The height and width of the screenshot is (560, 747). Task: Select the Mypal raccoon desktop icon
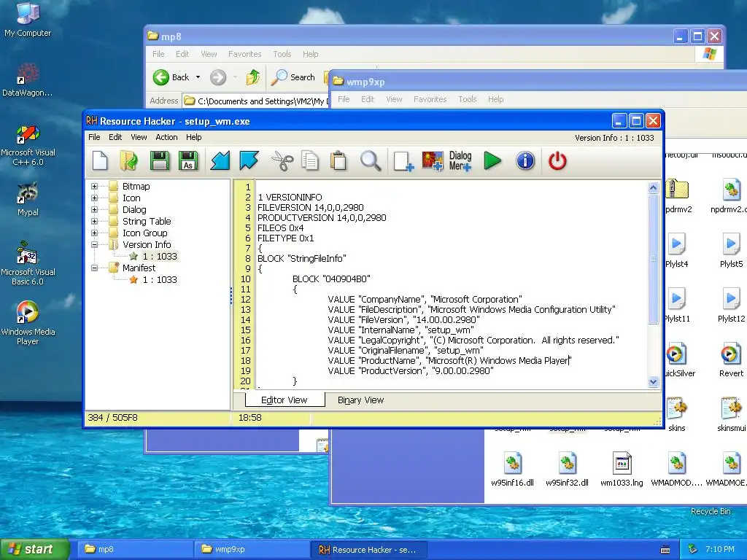(x=28, y=199)
